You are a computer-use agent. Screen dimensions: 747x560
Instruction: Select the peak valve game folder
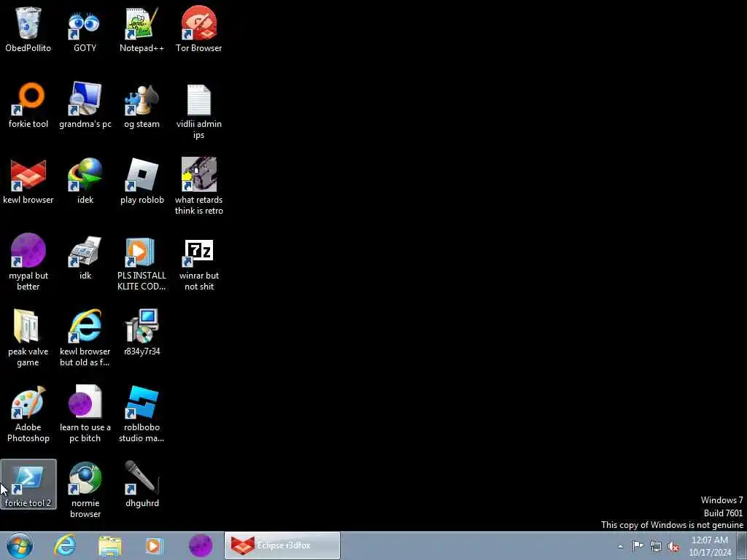point(28,338)
